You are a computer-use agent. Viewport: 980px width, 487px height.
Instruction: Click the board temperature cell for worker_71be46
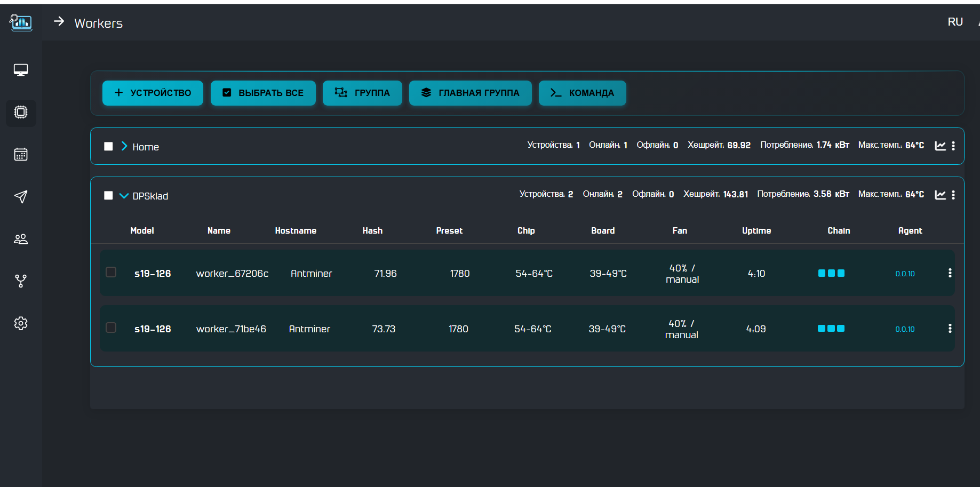[x=607, y=329]
